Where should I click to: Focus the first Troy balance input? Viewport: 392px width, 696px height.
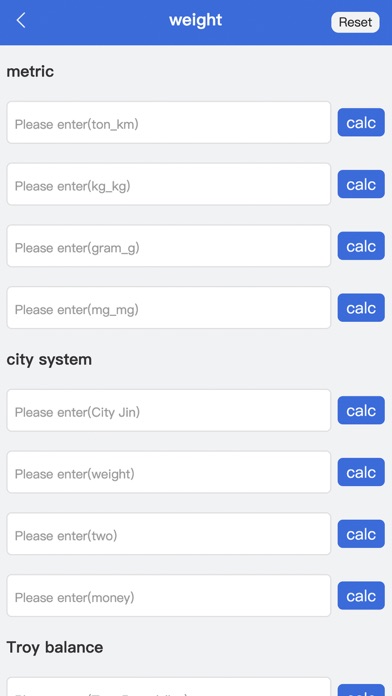click(169, 687)
